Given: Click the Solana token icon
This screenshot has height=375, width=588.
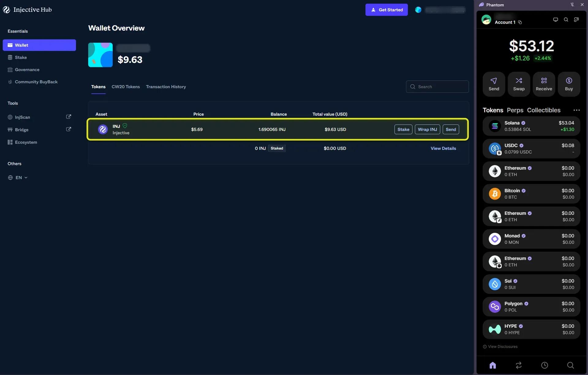Looking at the screenshot, I should 495,126.
